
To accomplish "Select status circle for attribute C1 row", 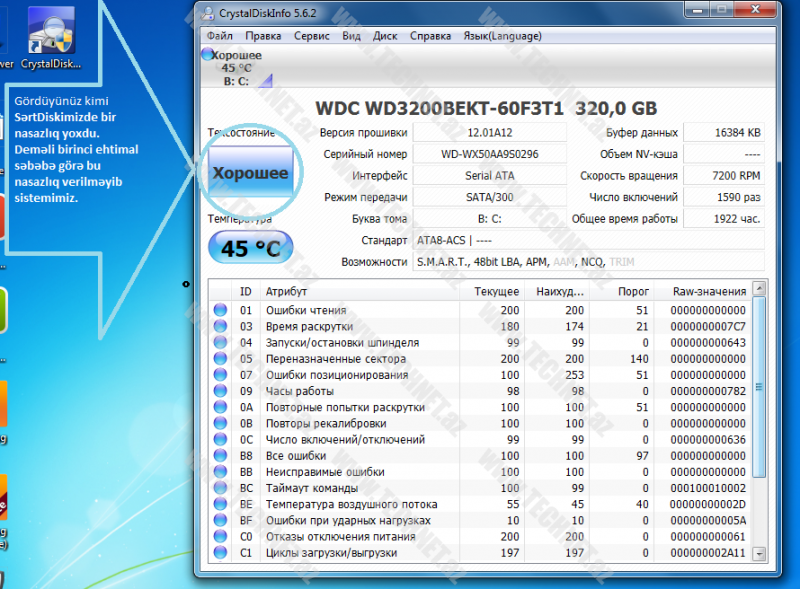I will (x=221, y=552).
